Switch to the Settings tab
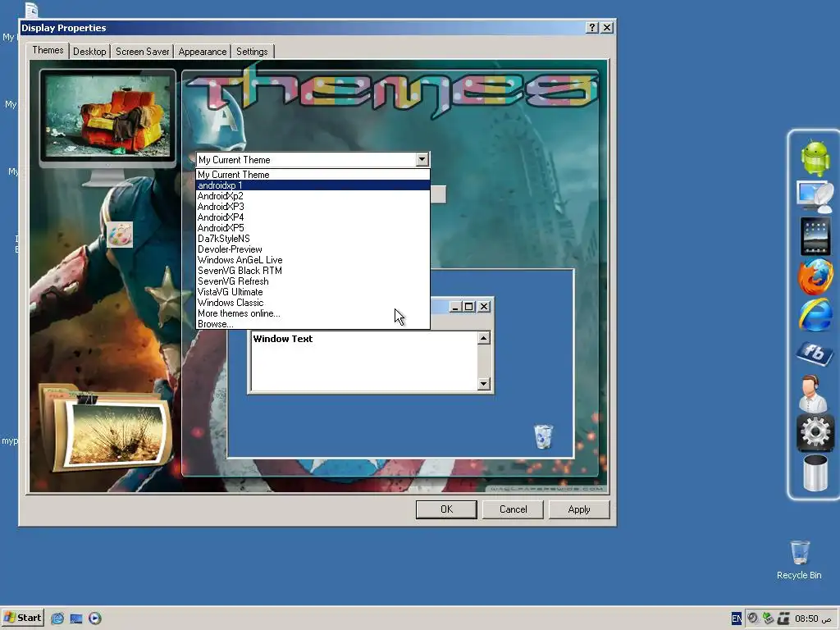The image size is (840, 630). tap(252, 52)
